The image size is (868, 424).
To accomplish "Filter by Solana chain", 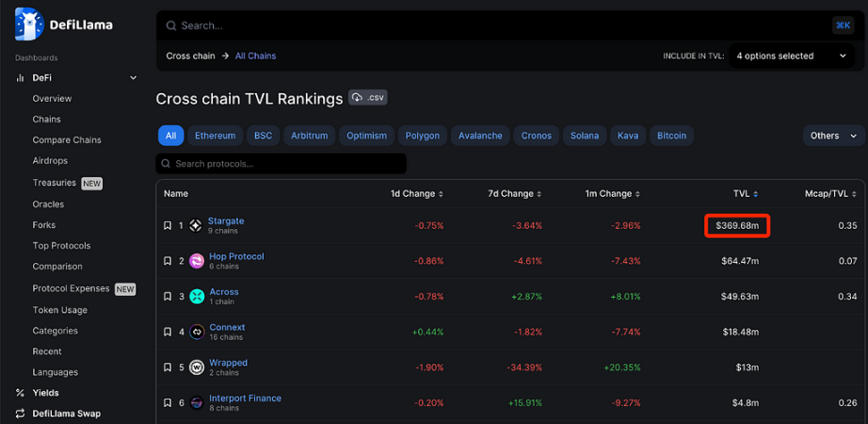I will tap(585, 136).
